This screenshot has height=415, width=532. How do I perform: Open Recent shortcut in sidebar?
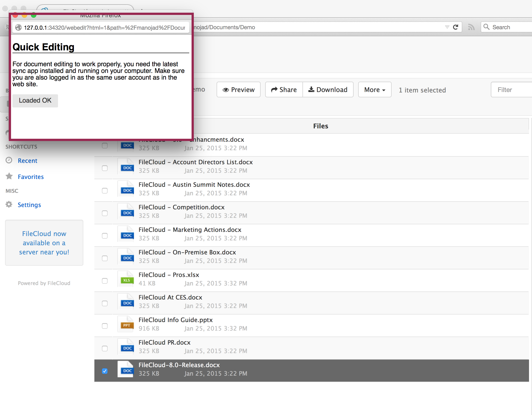tap(28, 161)
